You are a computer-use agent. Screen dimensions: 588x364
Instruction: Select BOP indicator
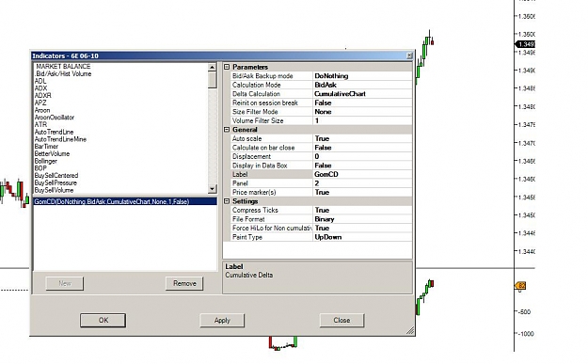(x=40, y=168)
